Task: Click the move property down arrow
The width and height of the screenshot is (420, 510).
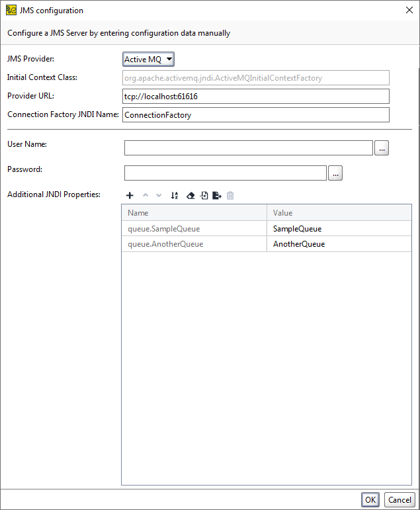Action: pyautogui.click(x=159, y=196)
